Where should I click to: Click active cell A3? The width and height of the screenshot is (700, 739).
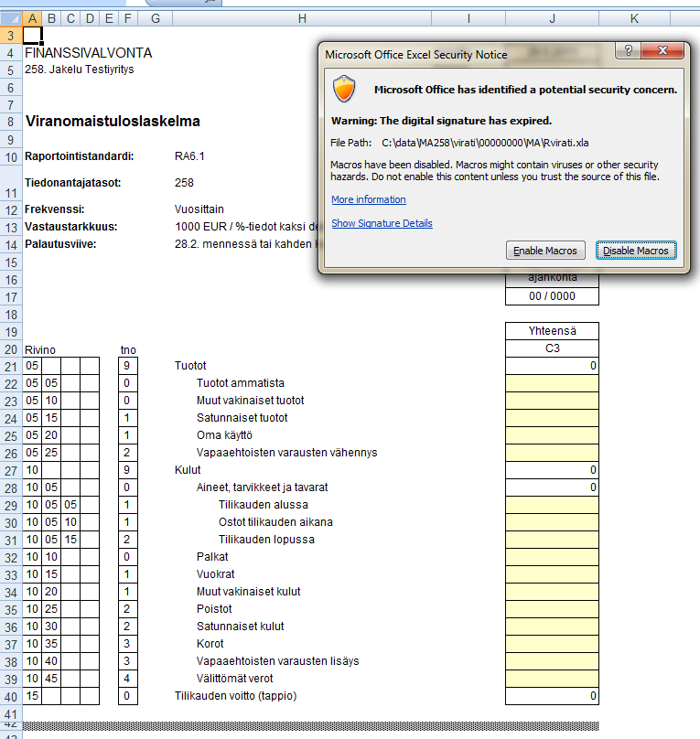pyautogui.click(x=32, y=36)
